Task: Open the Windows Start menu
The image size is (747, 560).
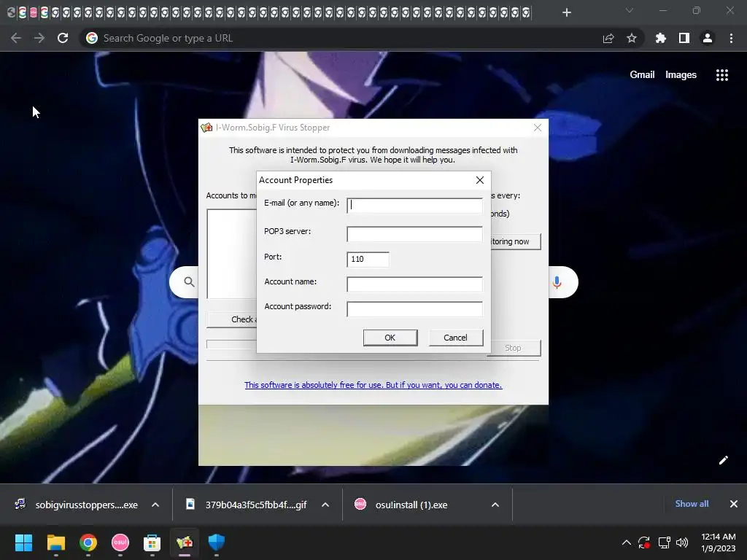Action: 23,542
